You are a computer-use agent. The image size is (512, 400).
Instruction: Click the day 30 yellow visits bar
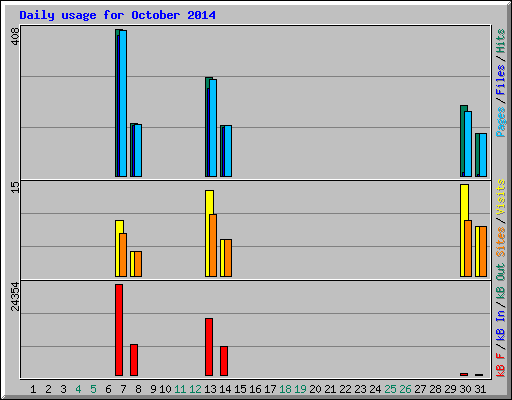click(x=463, y=230)
